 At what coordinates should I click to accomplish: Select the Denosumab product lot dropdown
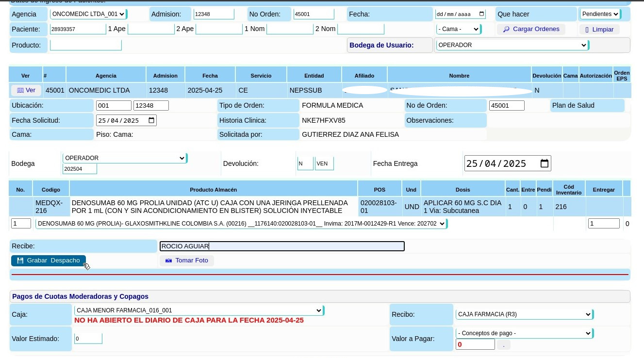click(241, 224)
